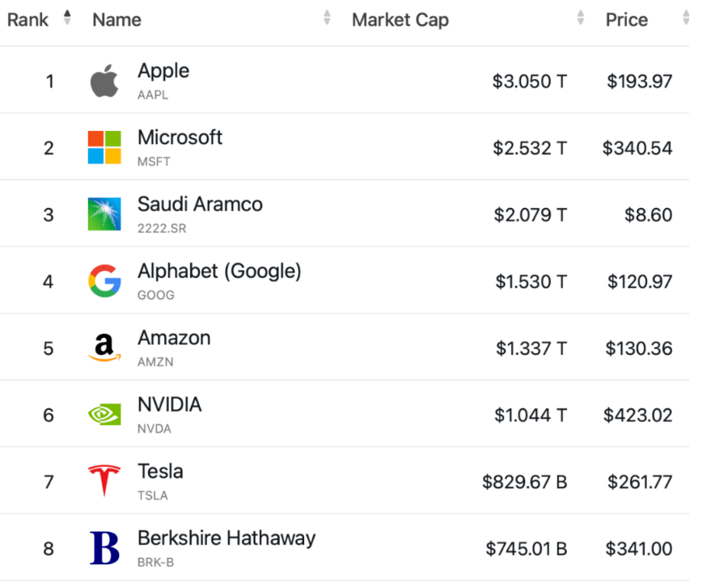Screen dimensions: 728x587
Task: Sort by Market Cap sort arrows
Action: point(581,17)
